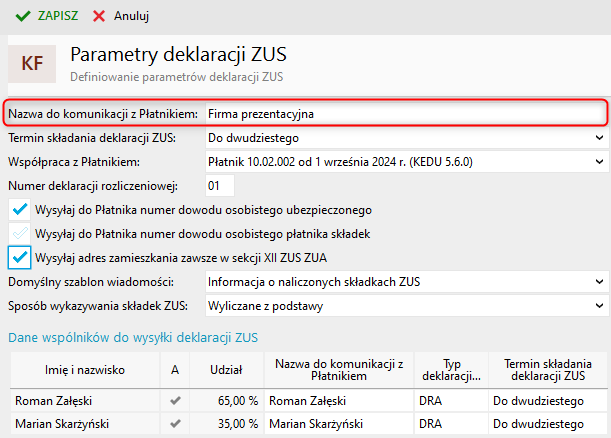The image size is (611, 438).
Task: Select the 65,00 % share cell
Action: click(227, 400)
